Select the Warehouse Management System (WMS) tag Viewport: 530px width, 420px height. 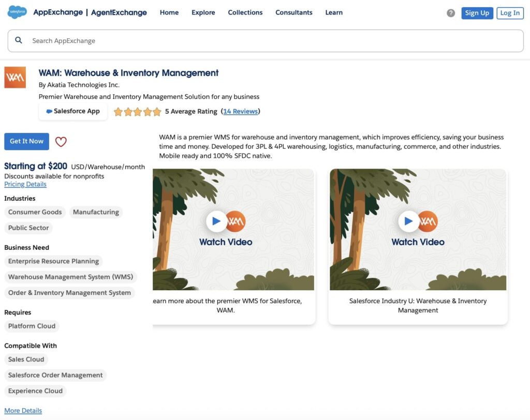click(x=70, y=277)
